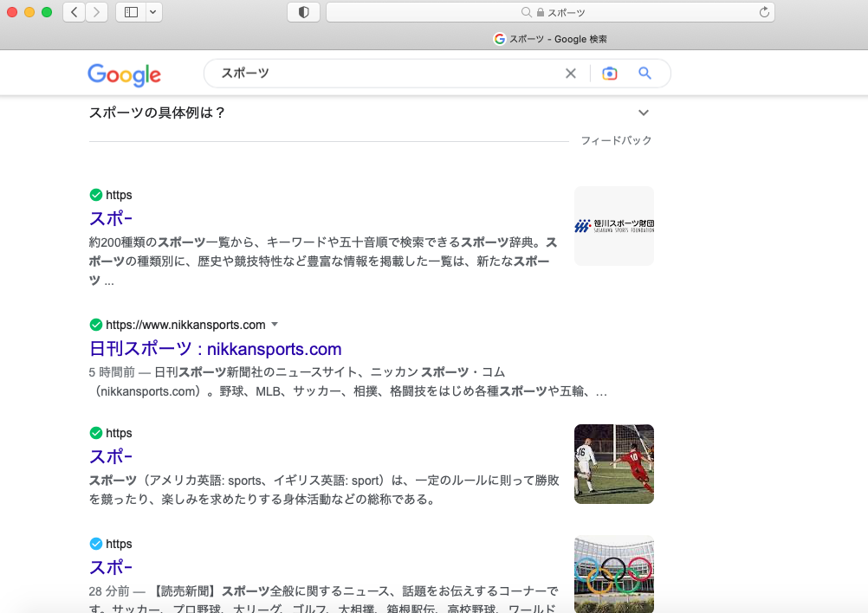Click the https://www.nikkansports.com URL text

185,325
